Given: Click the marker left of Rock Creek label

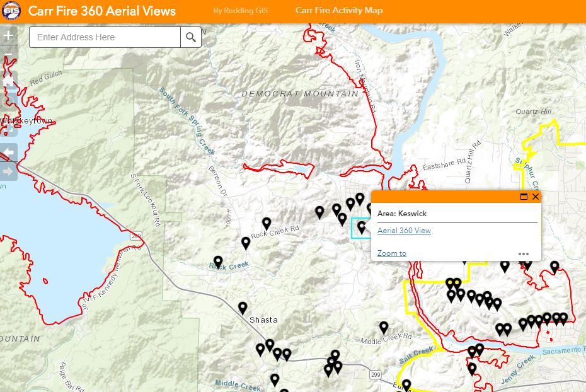Looking at the screenshot, I should tap(218, 262).
